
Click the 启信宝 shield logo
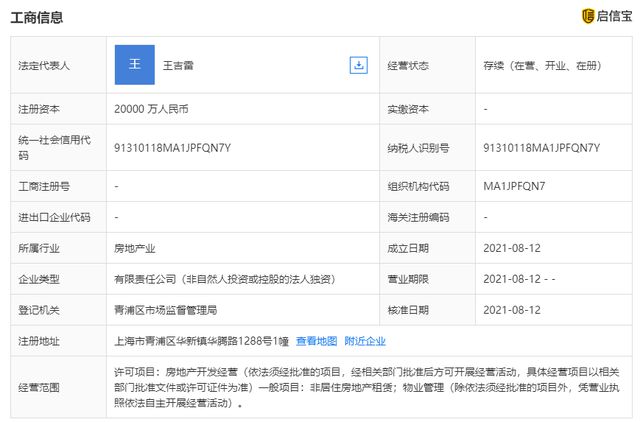[x=588, y=15]
